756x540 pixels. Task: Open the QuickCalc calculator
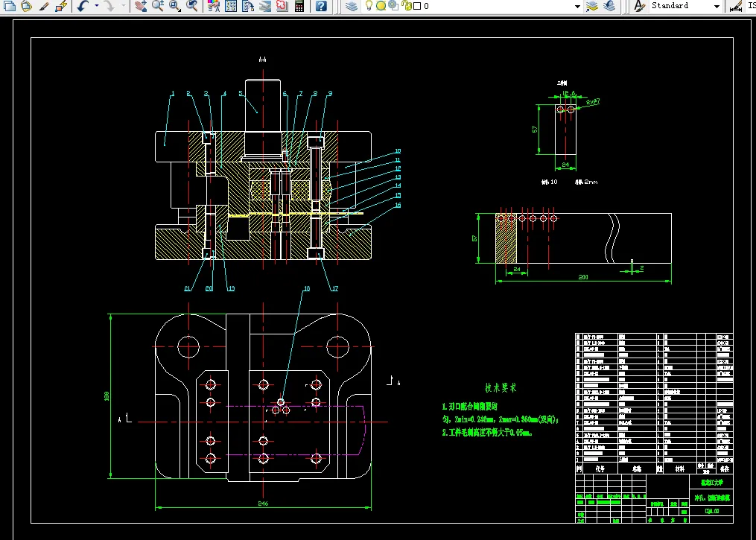point(299,6)
